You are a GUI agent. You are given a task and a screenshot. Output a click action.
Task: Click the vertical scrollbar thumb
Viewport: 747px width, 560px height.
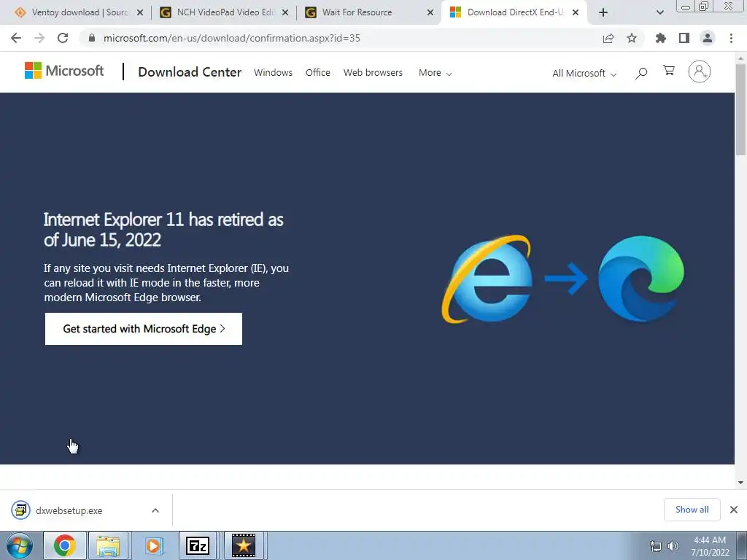coord(741,109)
